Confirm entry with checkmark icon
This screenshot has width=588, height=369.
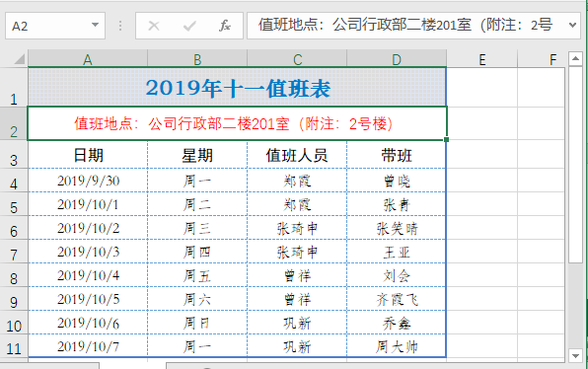click(189, 26)
